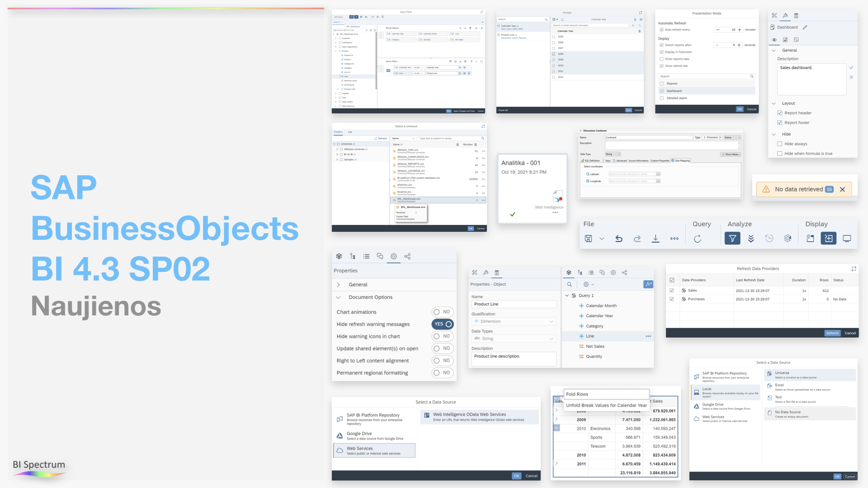Select Web Services in the lower-left data source dialog
Image resolution: width=868 pixels, height=488 pixels.
click(374, 450)
